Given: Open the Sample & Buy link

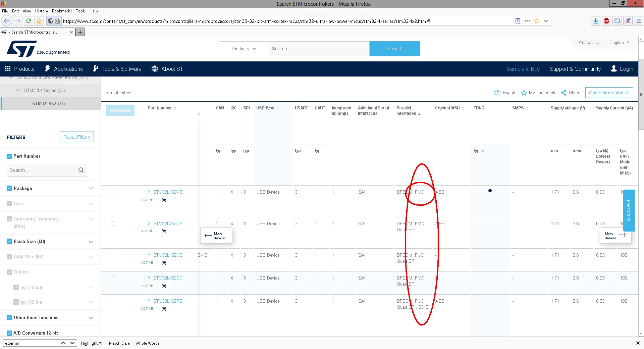Looking at the screenshot, I should coord(523,69).
